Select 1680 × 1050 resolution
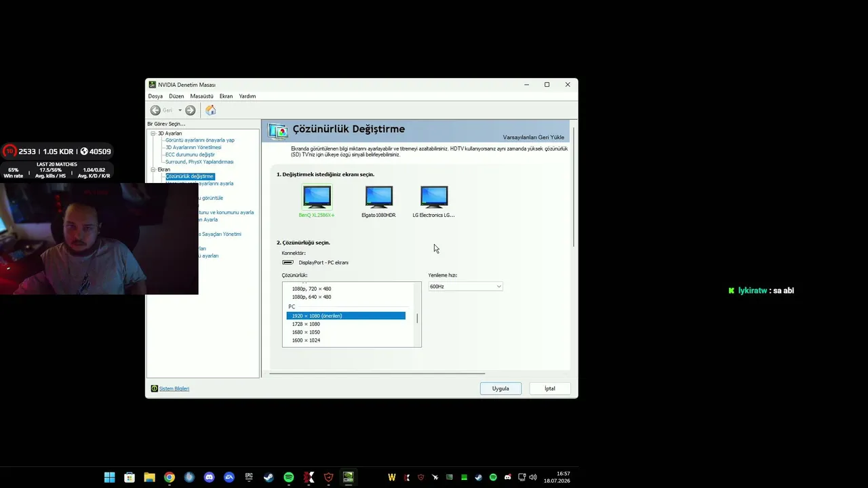 point(306,332)
